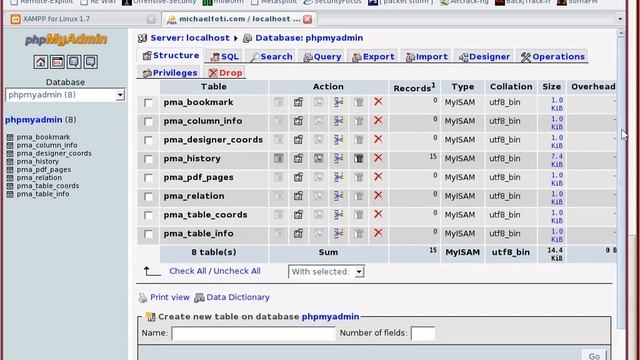Click the Go button
This screenshot has height=360, width=640.
pyautogui.click(x=594, y=355)
